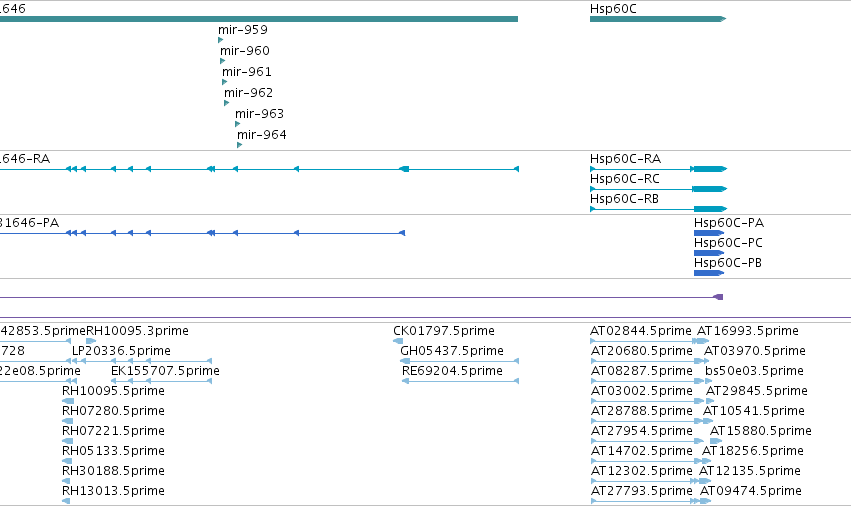Click the Hsp60C-PB protein label

coord(728,263)
